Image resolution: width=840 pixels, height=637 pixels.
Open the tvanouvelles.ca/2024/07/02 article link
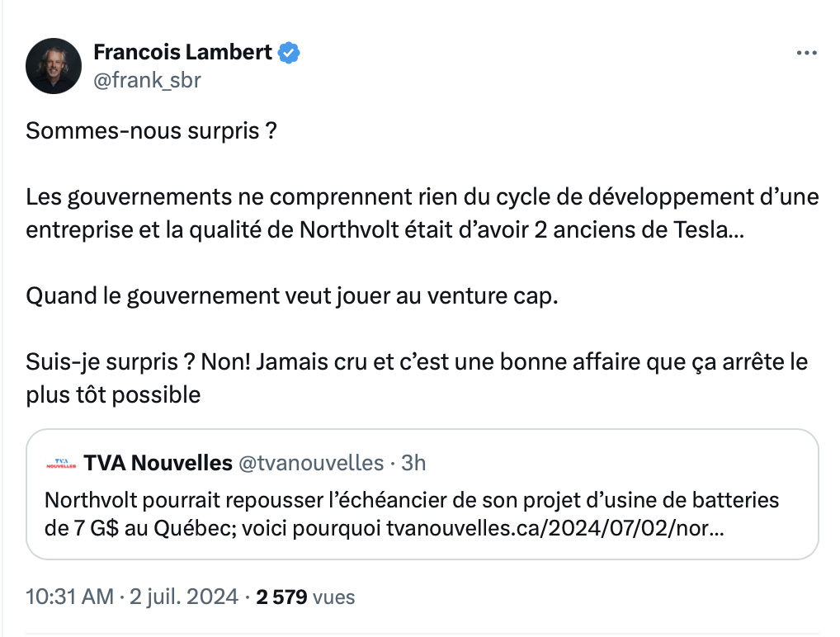555,528
